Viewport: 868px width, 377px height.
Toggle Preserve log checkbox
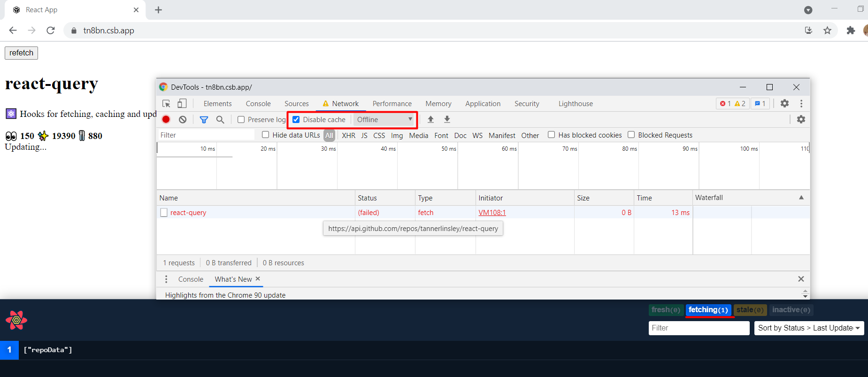pyautogui.click(x=241, y=120)
